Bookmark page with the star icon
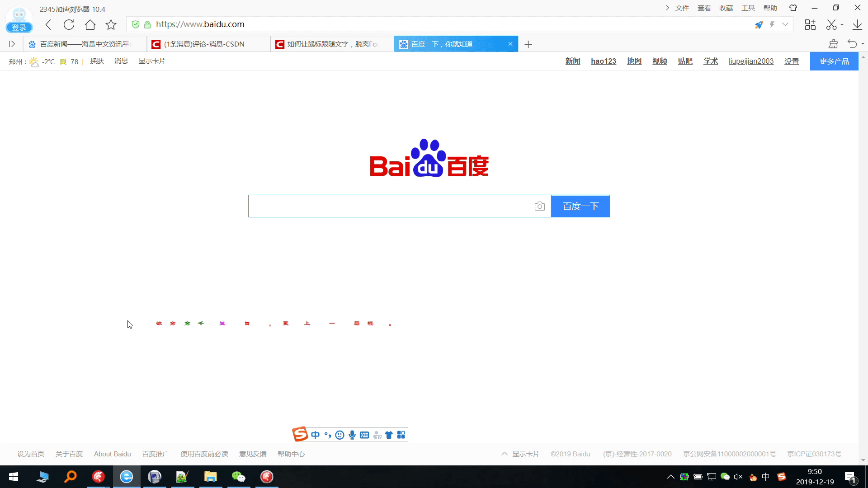 111,24
